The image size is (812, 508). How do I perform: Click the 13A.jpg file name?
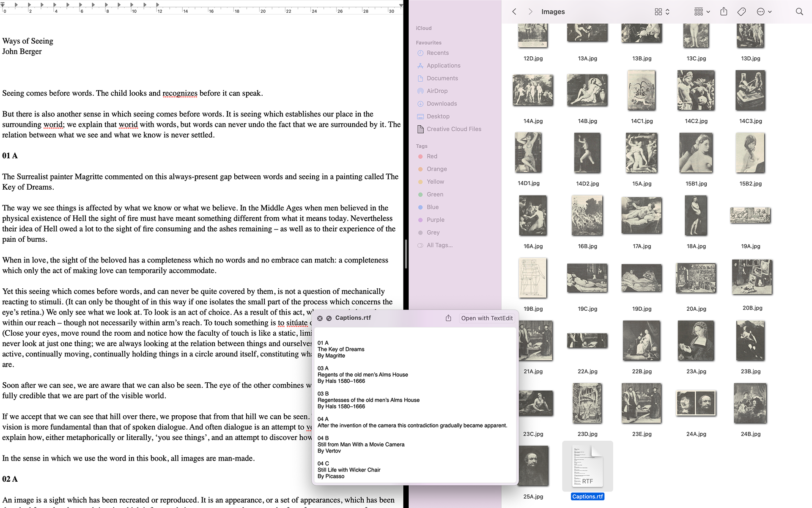click(587, 58)
